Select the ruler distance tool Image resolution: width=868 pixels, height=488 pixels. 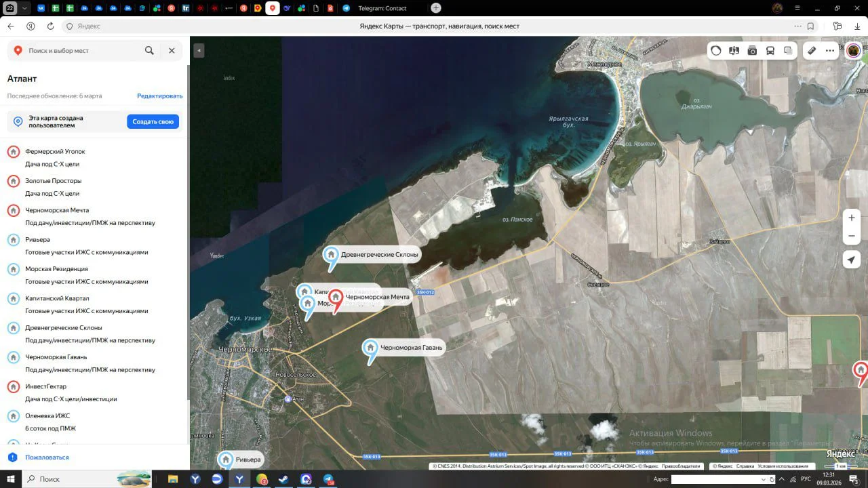tap(812, 51)
